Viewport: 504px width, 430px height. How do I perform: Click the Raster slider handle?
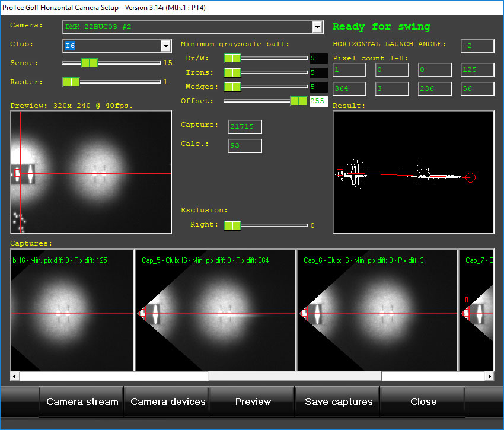[71, 82]
